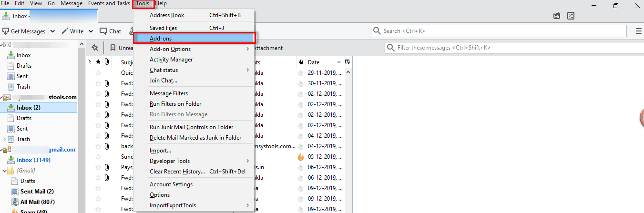Click attachment icon on the back message row
Image resolution: width=644 pixels, height=213 pixels.
(107, 146)
